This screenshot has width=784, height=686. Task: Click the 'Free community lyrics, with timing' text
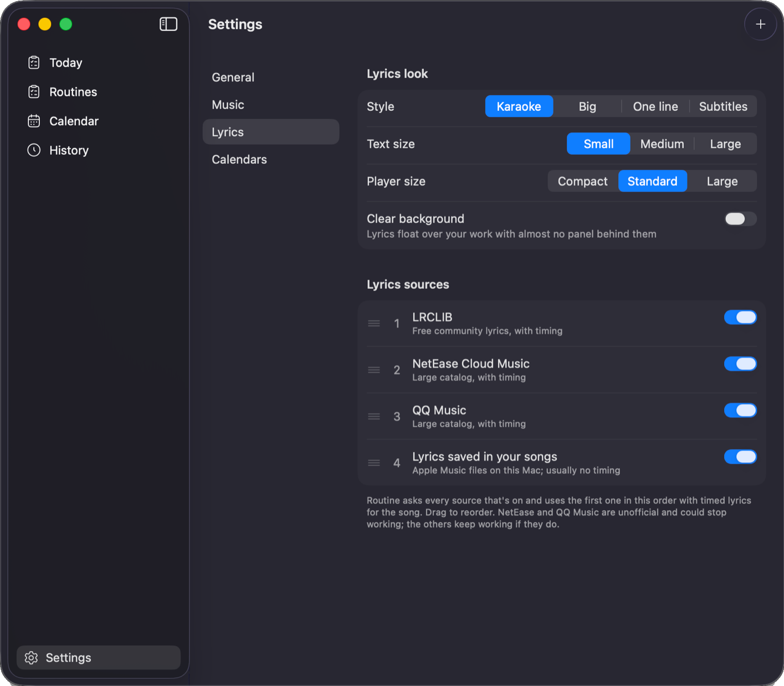tap(488, 331)
